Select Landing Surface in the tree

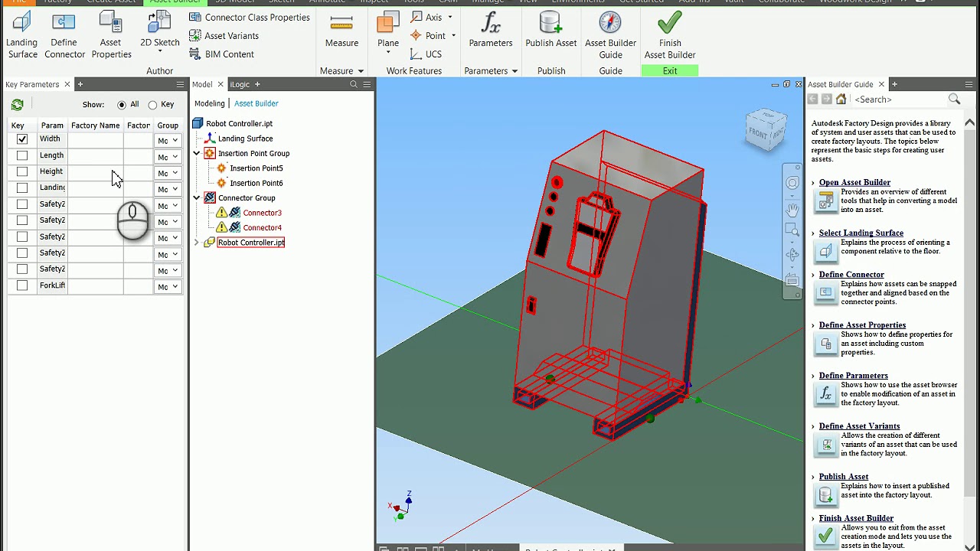click(x=245, y=139)
